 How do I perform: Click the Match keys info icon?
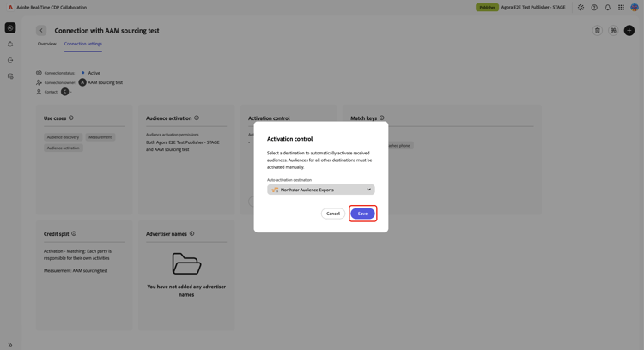pyautogui.click(x=382, y=118)
